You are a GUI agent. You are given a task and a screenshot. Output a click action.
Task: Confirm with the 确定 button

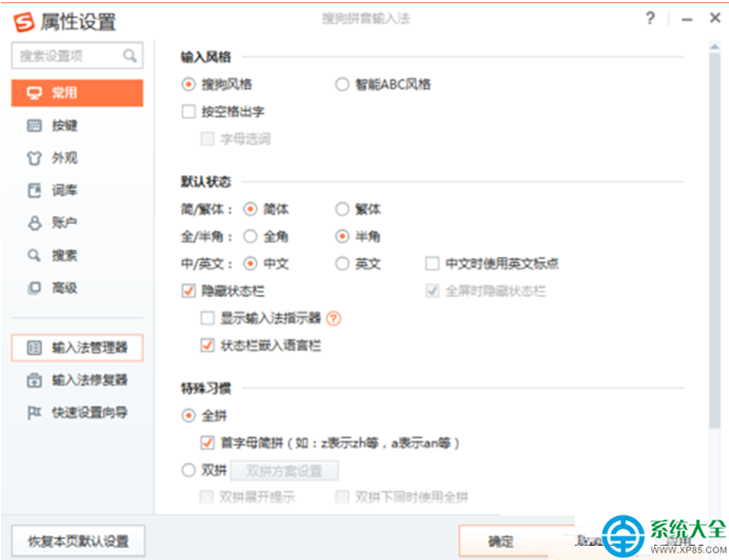tap(500, 541)
